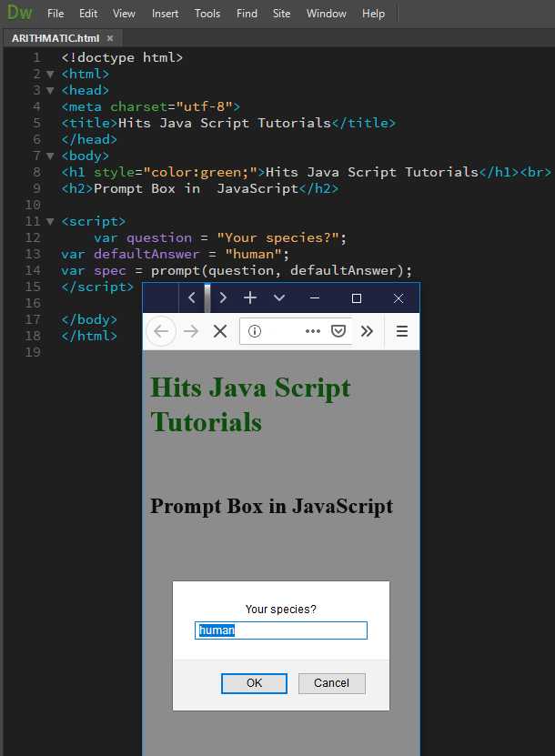Dismiss the prompt with Cancel
Viewport: 555px width, 756px height.
point(332,683)
